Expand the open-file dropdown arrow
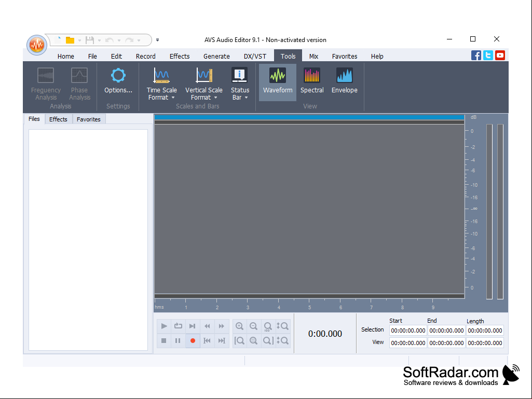 (80, 40)
